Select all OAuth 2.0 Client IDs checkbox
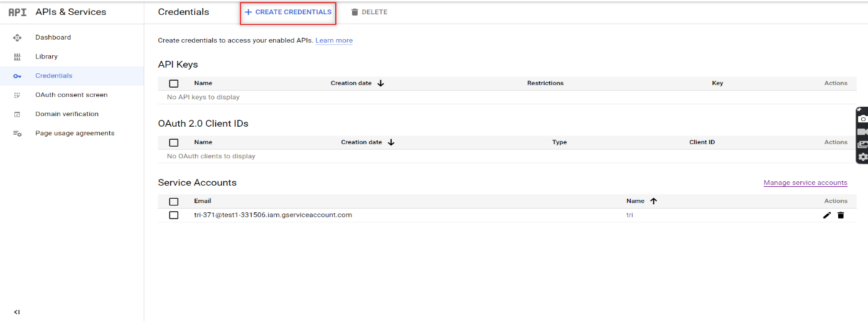Screen dimensions: 868x321 point(174,142)
